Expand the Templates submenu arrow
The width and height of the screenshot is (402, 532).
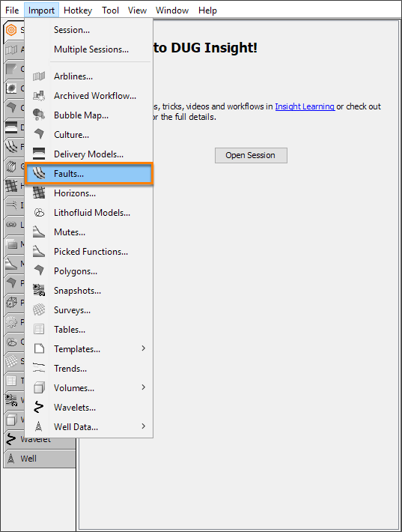pos(144,348)
